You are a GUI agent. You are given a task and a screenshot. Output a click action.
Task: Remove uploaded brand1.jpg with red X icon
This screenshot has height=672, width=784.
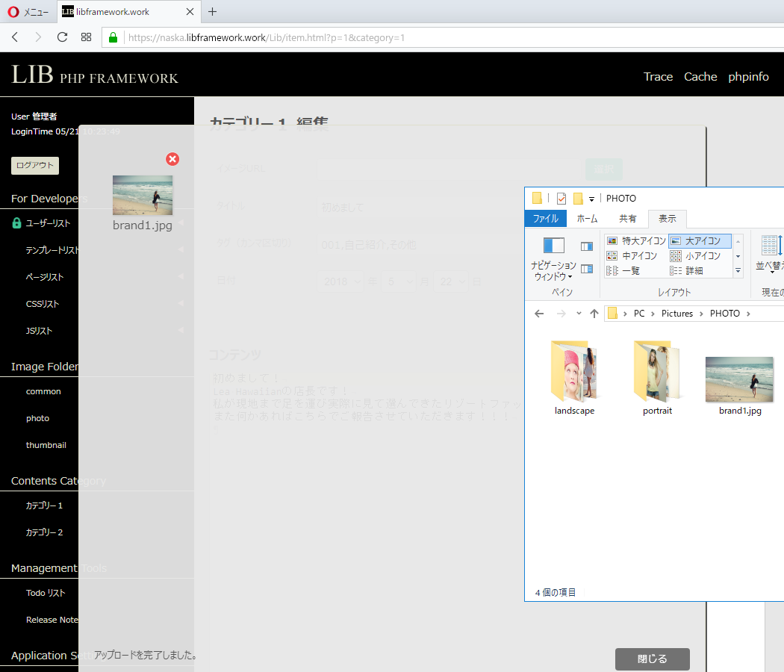pos(172,159)
